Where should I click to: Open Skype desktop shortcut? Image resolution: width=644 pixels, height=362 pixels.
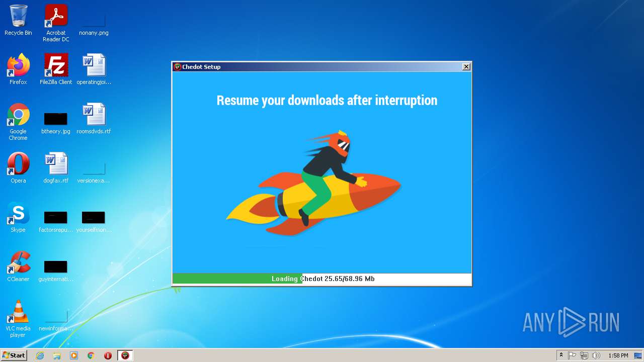[18, 217]
